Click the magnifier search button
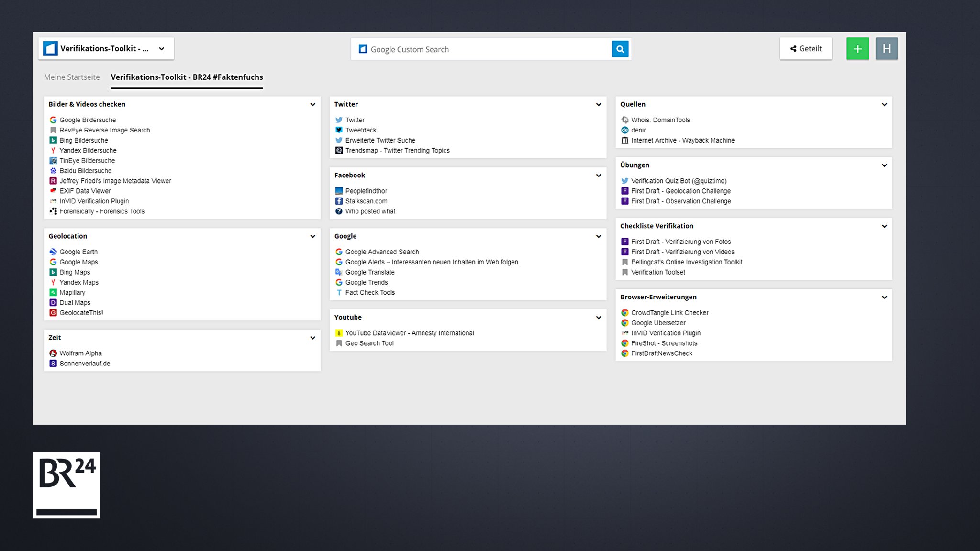980x551 pixels. (620, 49)
